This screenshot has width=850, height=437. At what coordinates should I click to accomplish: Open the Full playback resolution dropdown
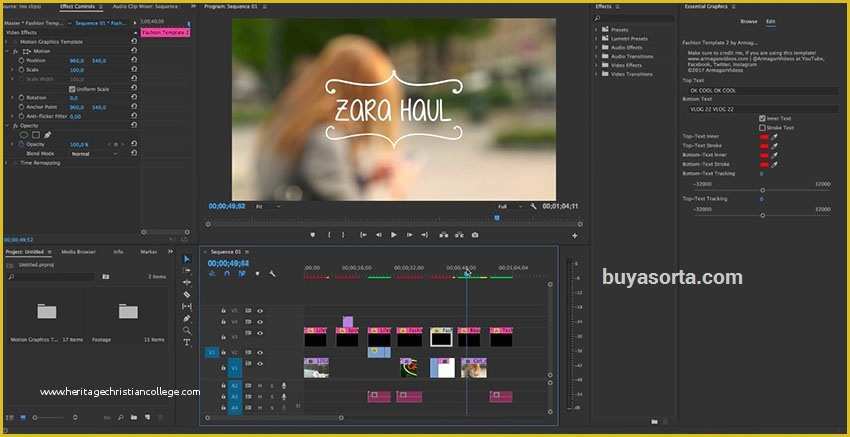[510, 207]
